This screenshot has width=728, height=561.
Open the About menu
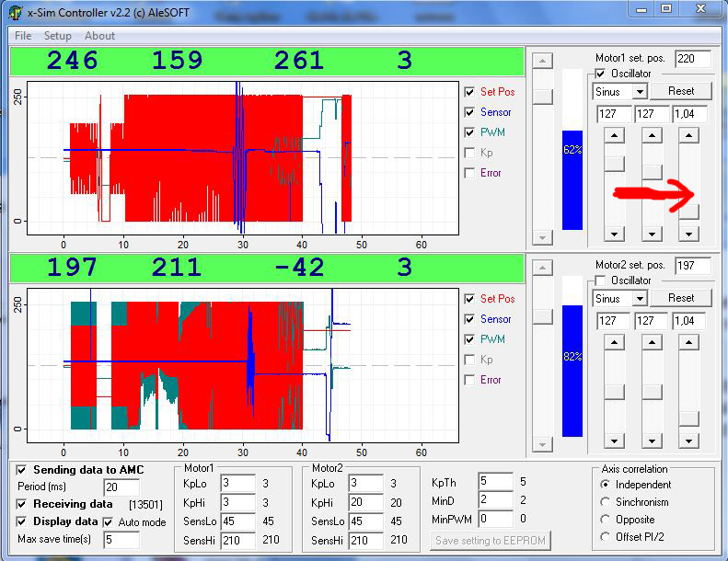99,36
